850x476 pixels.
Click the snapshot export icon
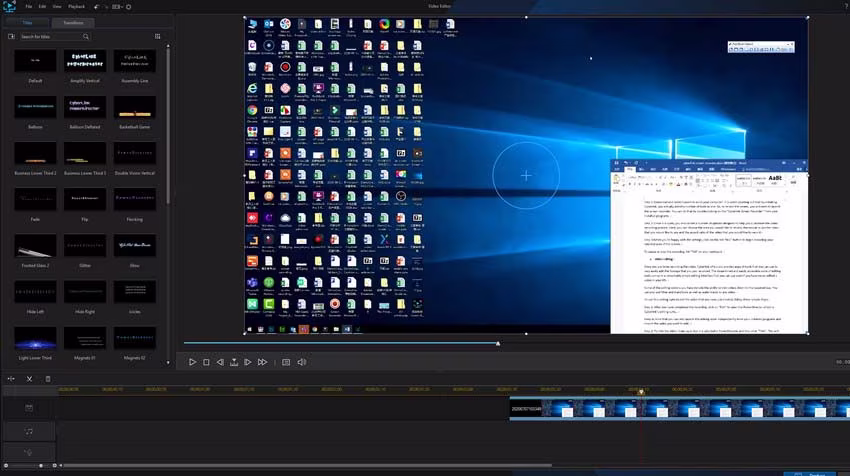[x=234, y=362]
